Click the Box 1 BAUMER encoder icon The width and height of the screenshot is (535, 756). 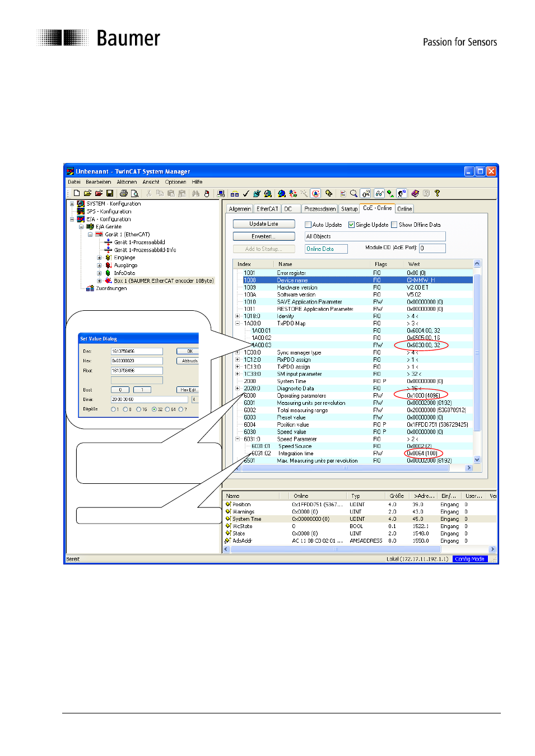(108, 281)
